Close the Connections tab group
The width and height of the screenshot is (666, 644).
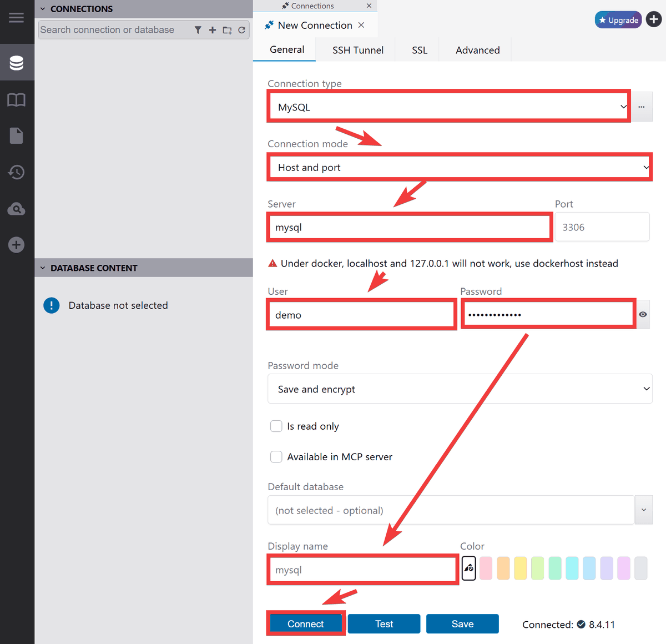click(x=369, y=6)
